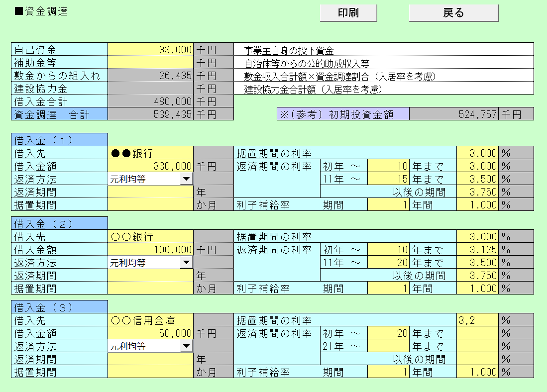547x392 pixels.
Task: Click the 借入金額 field showing 330,000
Action: [150, 166]
